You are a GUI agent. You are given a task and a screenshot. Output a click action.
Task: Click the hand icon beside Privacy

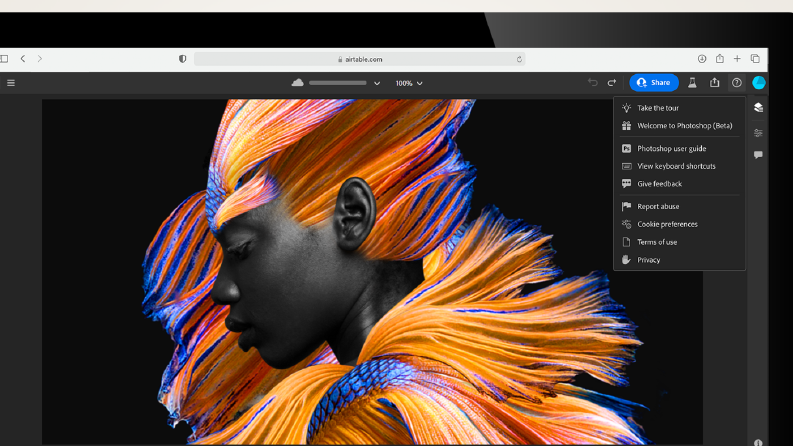(627, 259)
